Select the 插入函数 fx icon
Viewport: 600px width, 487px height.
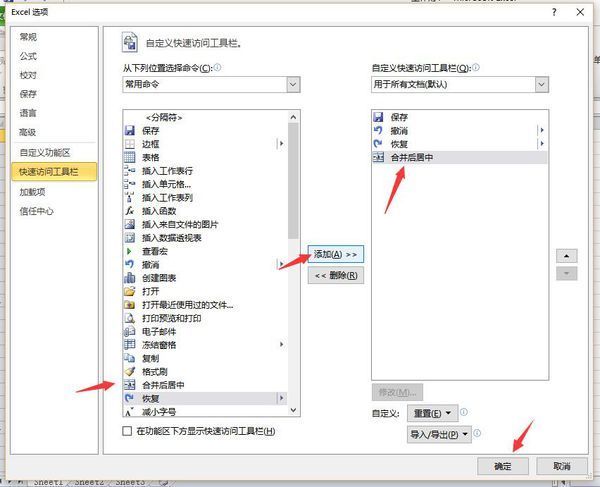pyautogui.click(x=130, y=211)
